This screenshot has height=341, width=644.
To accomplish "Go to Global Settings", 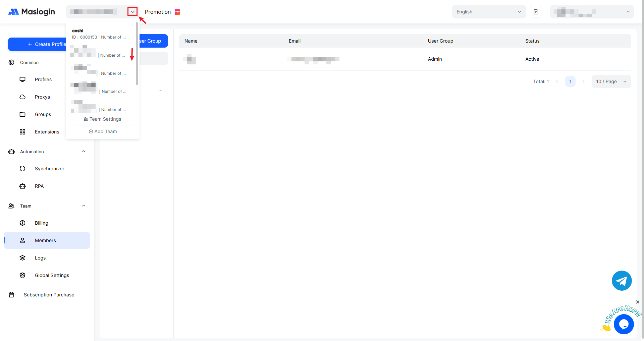I will 52,275.
